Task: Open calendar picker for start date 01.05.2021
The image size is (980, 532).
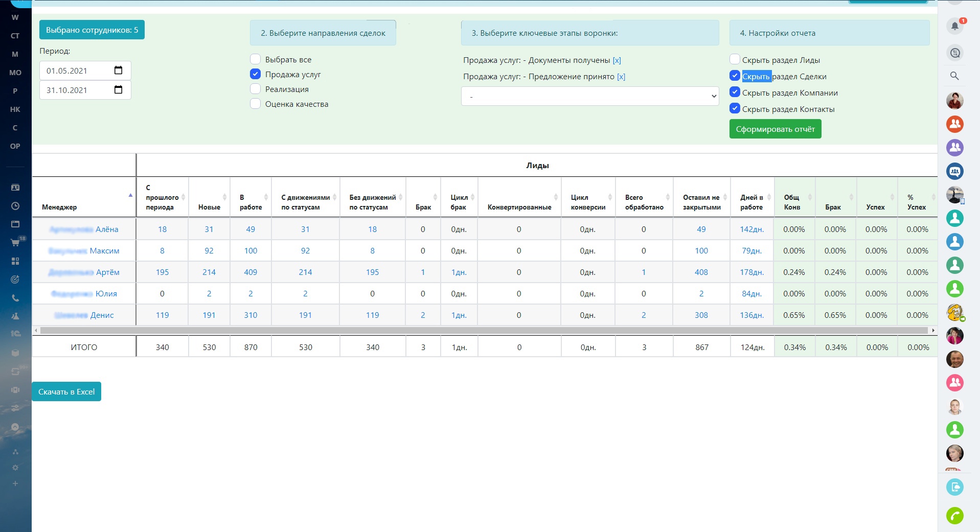Action: tap(119, 71)
